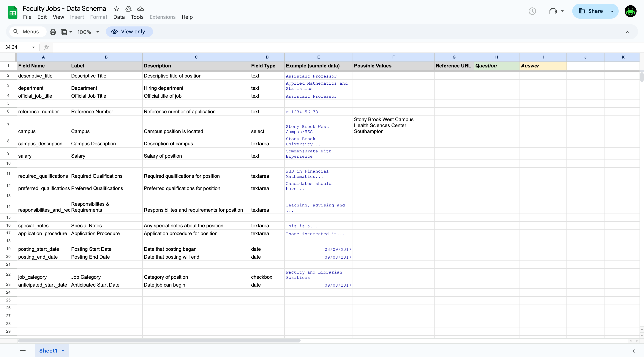Screen dimensions: 644x357
Task: Click the Answer header cell
Action: (x=543, y=66)
